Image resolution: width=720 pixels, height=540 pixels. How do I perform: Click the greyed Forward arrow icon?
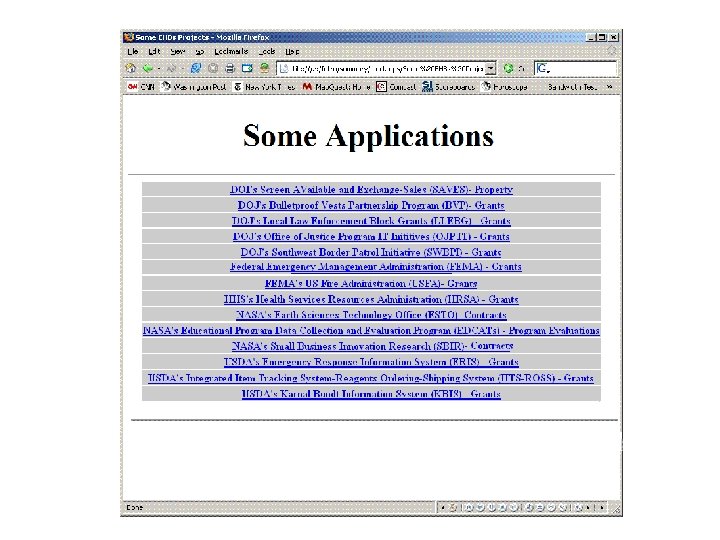tap(171, 68)
